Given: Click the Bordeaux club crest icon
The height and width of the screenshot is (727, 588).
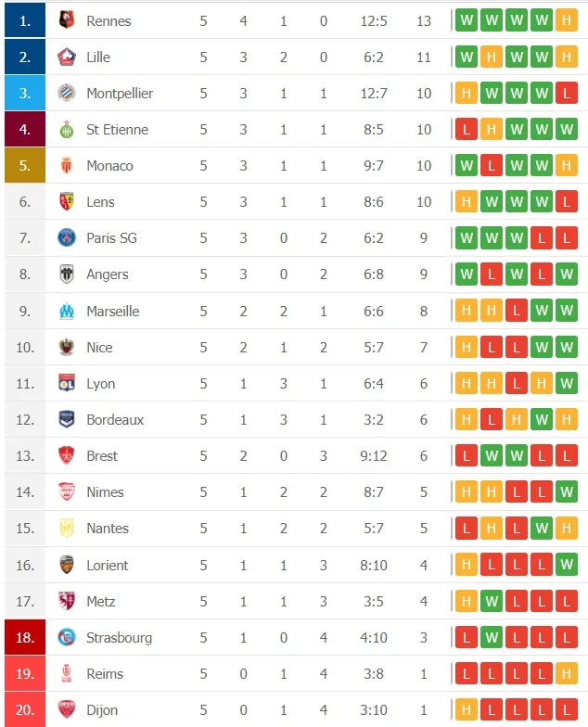Looking at the screenshot, I should coord(66,419).
